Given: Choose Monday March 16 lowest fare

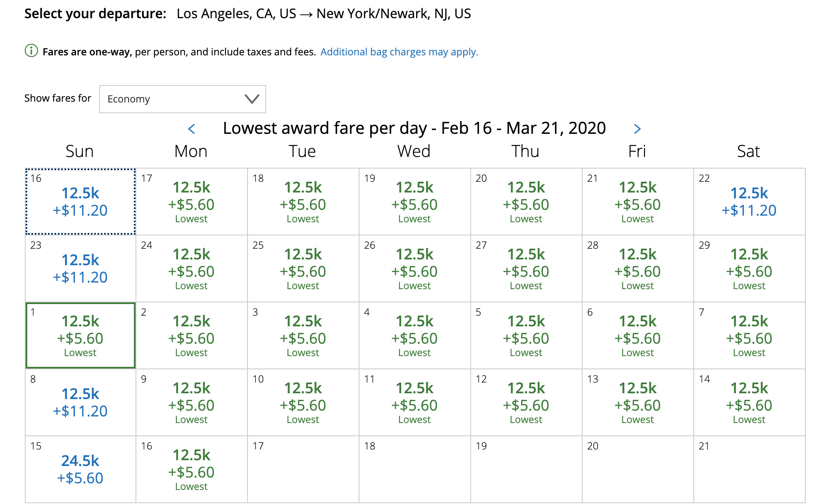Looking at the screenshot, I should pos(191,469).
